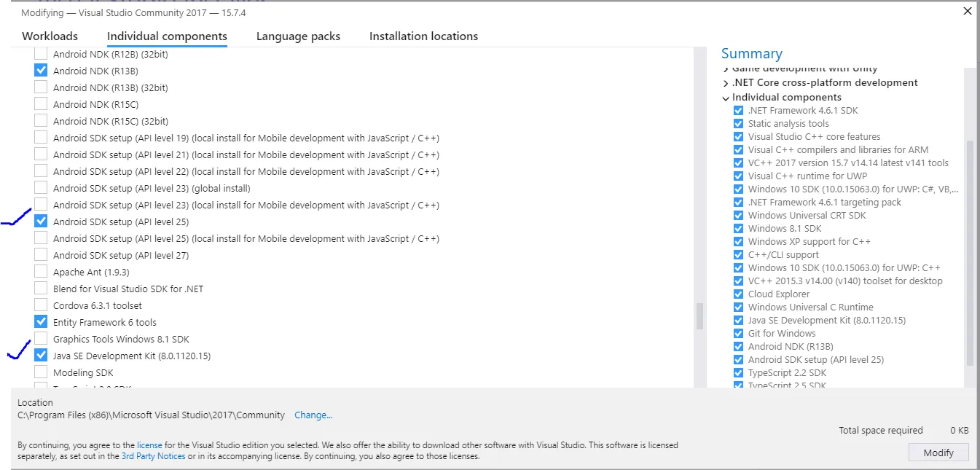Image resolution: width=980 pixels, height=470 pixels.
Task: Open the Installation locations tab
Action: (x=423, y=36)
